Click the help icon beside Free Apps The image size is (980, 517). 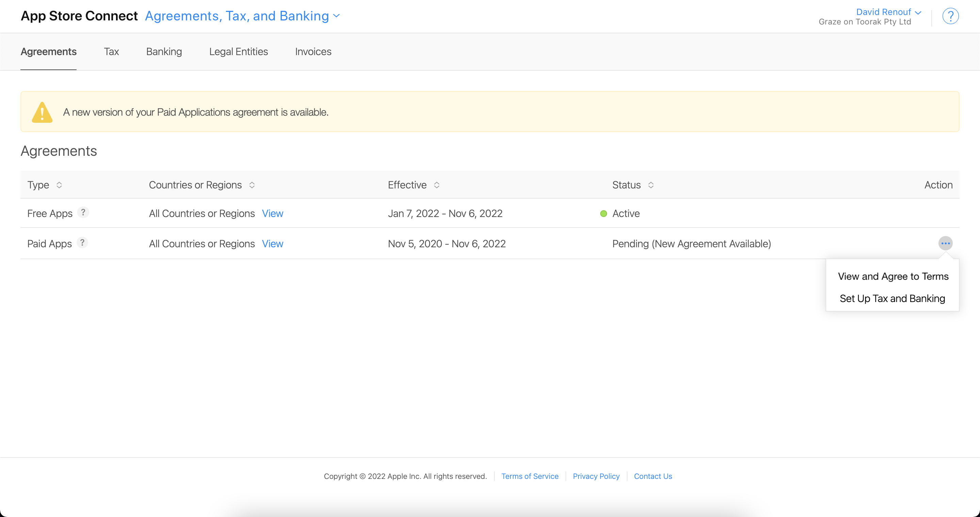click(83, 212)
